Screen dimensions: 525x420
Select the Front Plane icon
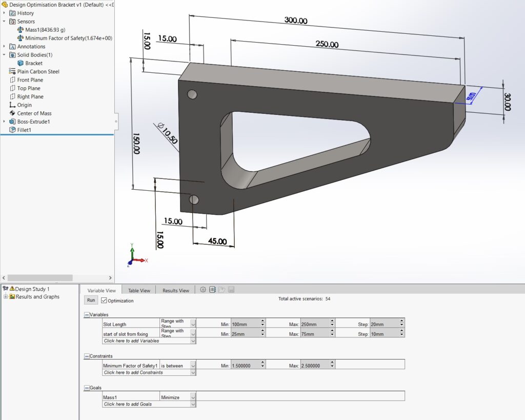(x=13, y=80)
